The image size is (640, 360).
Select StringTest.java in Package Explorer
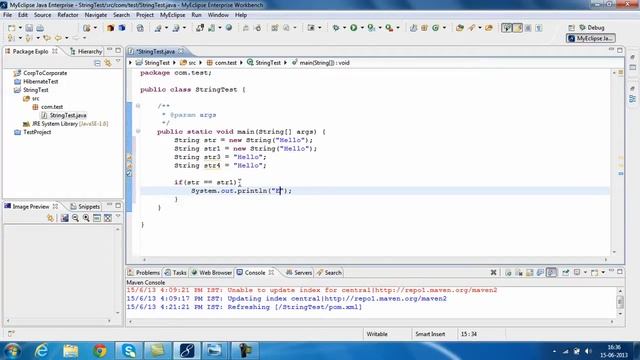tap(64, 116)
